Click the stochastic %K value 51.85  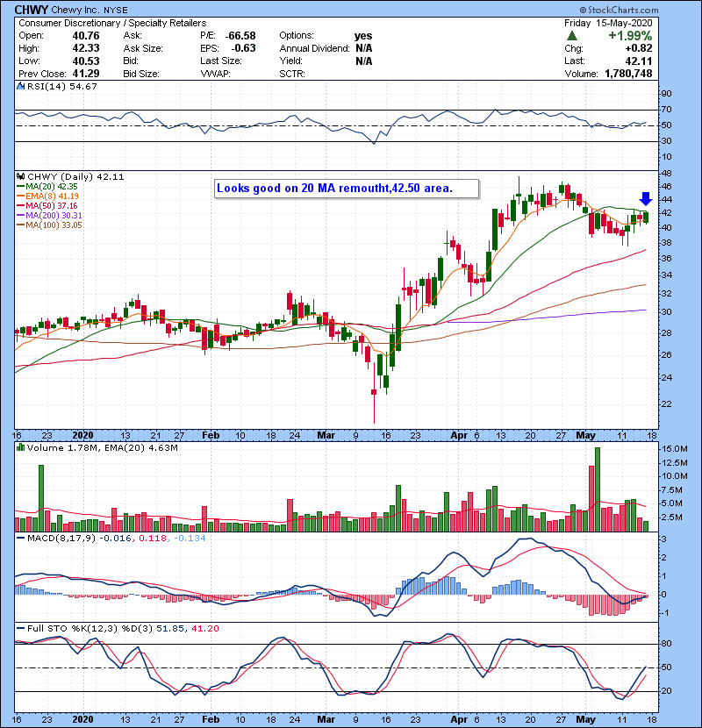170,629
